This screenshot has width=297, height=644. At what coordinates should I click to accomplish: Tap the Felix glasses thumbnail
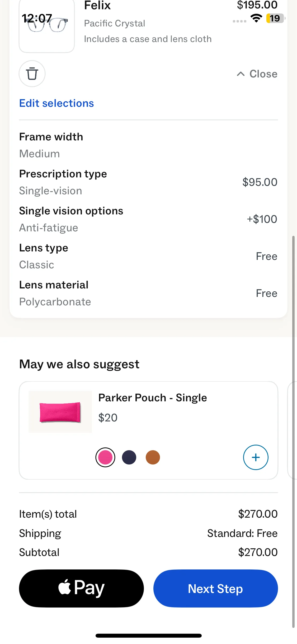tap(47, 26)
